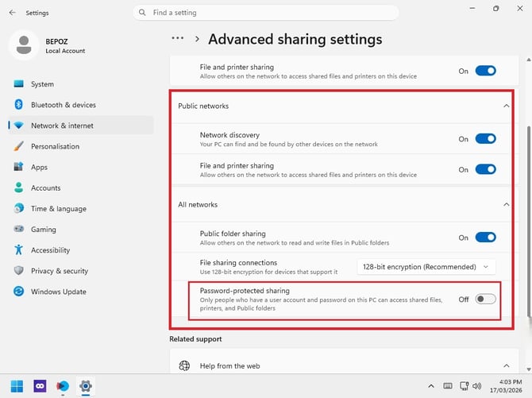Click the Find a setting search box
Screen dimensions: 532x398
point(266,13)
